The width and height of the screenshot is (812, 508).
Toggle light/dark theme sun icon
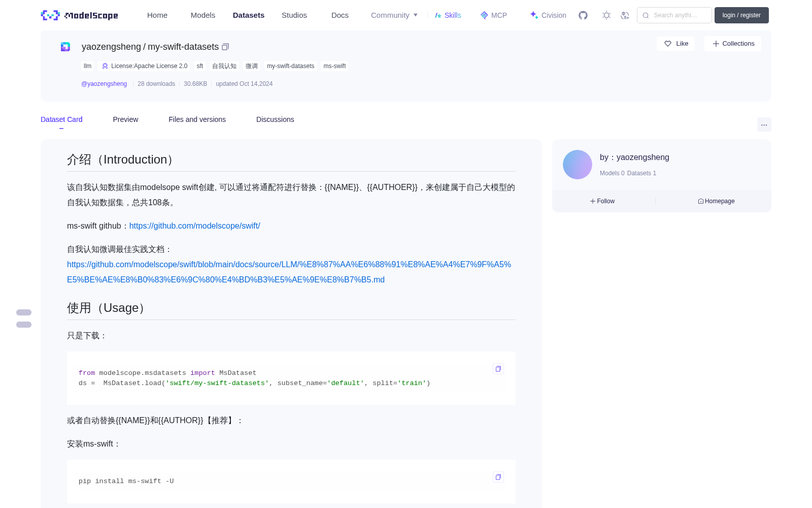[606, 15]
